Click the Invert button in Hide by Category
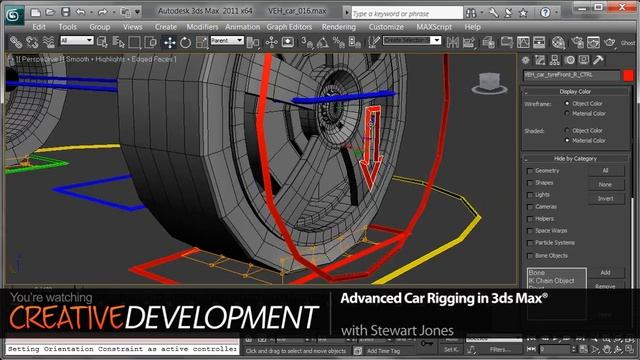The width and height of the screenshot is (640, 360). 606,198
